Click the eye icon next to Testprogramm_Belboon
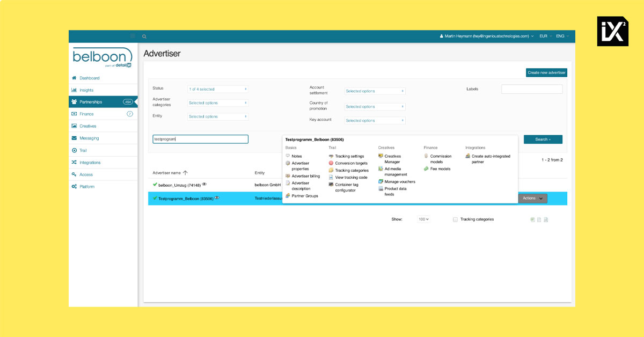 217,198
